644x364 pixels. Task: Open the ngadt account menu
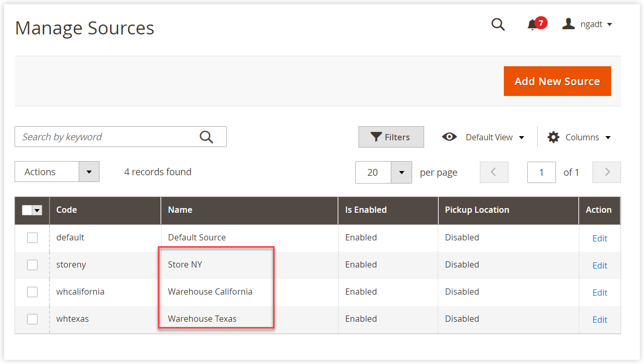click(591, 23)
